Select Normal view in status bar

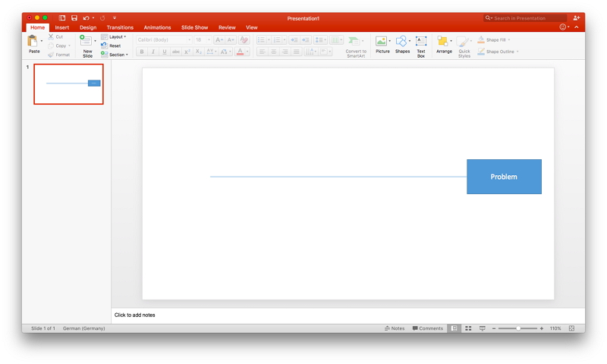click(x=454, y=328)
